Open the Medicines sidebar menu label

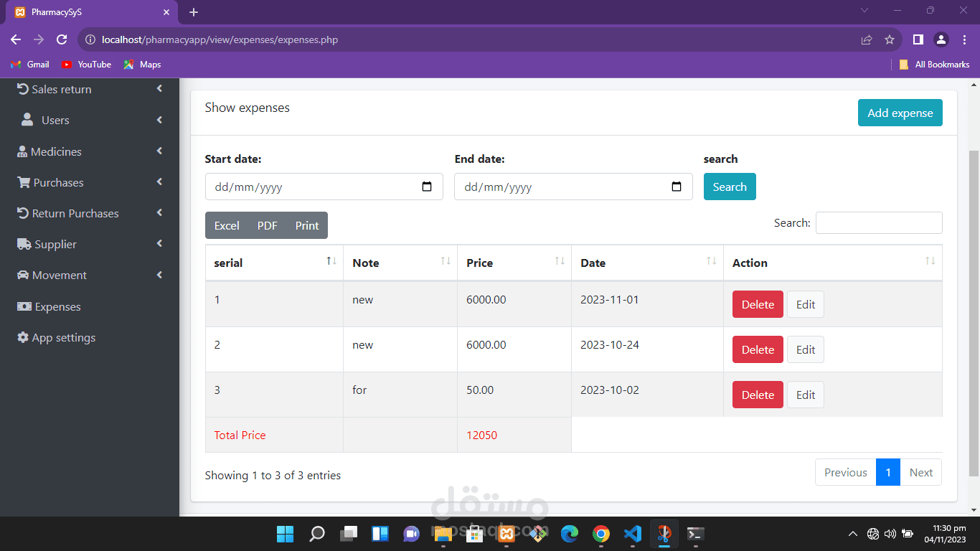(56, 151)
